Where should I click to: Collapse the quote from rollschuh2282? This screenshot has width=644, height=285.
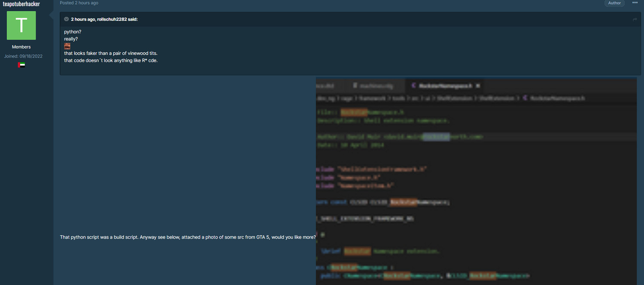pyautogui.click(x=67, y=19)
